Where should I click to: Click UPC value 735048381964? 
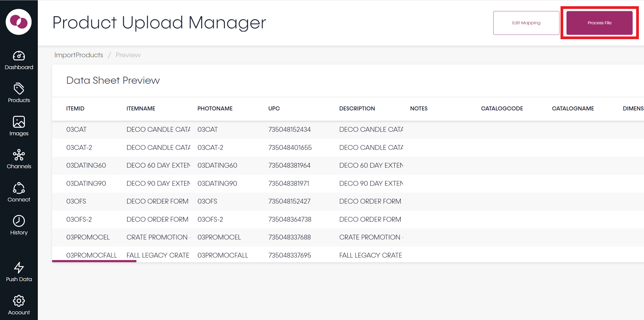coord(289,166)
